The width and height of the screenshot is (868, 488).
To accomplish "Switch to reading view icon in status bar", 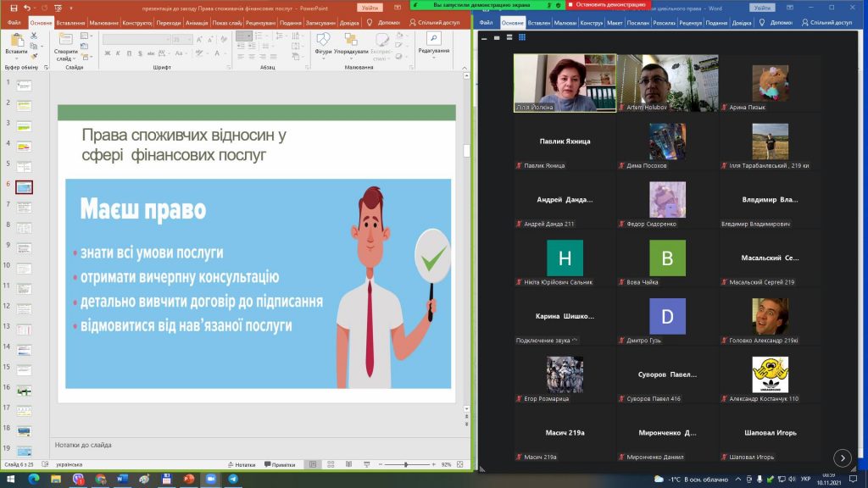I will (x=348, y=465).
